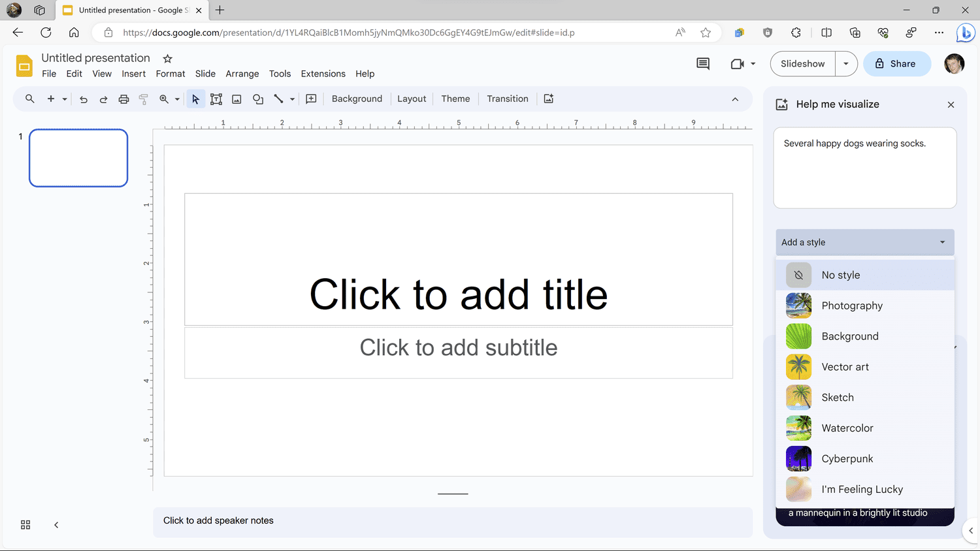Hide the menus with chevron up

(735, 99)
